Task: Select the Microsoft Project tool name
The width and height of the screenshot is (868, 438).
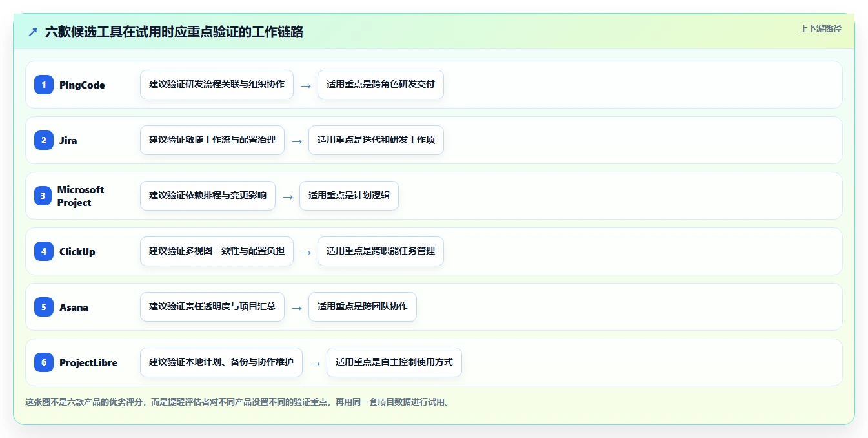Action: pos(81,196)
